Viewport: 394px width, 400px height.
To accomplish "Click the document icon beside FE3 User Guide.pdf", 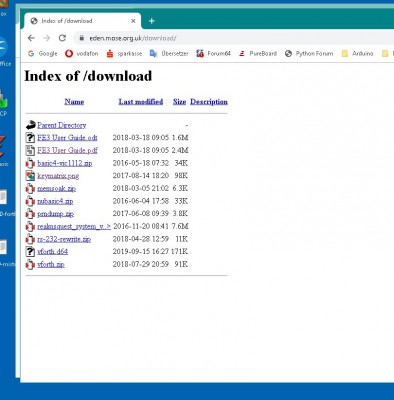I will (30, 150).
